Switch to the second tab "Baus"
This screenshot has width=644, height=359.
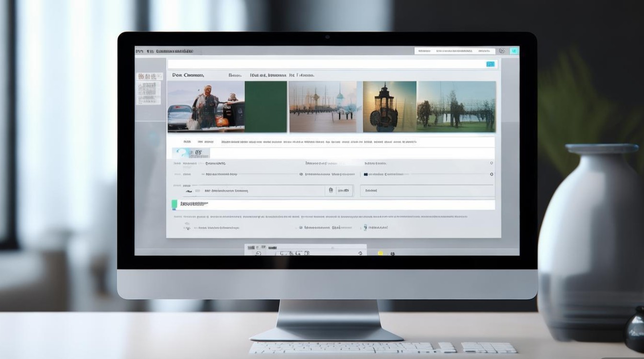pyautogui.click(x=235, y=75)
